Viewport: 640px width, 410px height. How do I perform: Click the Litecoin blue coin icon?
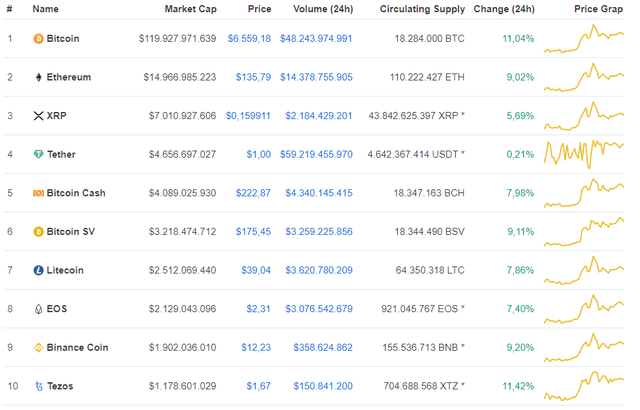38,270
